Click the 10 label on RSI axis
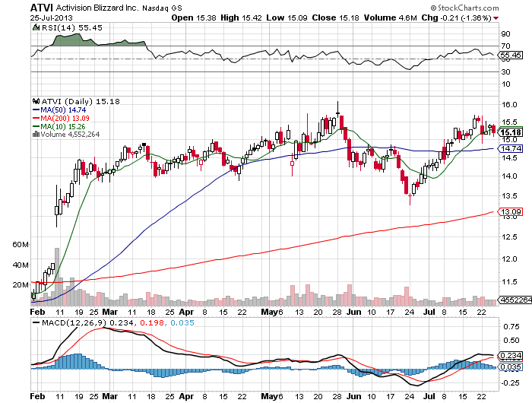Viewport: 532px width, 403px height. tap(505, 84)
